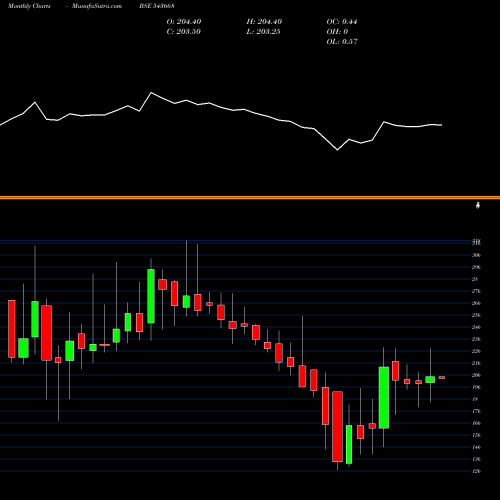This screenshot has width=500, height=500.
Task: Click the 166 price axis label
Action: point(476,423)
